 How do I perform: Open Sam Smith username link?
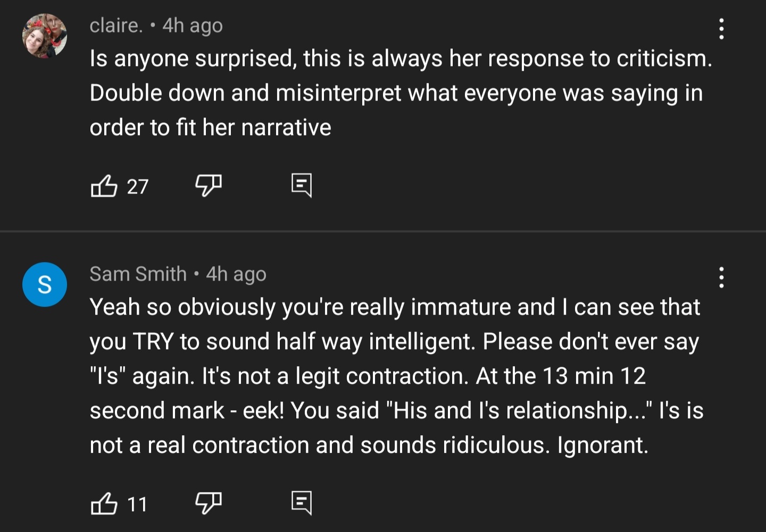pyautogui.click(x=138, y=274)
